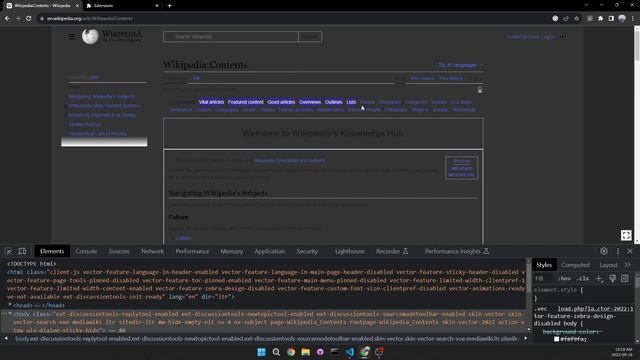The height and width of the screenshot is (360, 640).
Task: Toggle the .cls element classes panel
Action: coord(583,278)
